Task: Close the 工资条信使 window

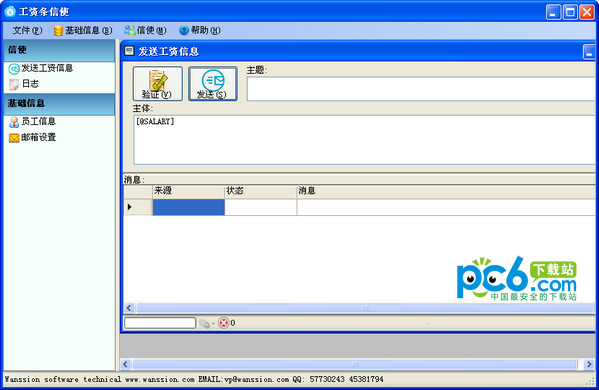Action: pyautogui.click(x=587, y=12)
